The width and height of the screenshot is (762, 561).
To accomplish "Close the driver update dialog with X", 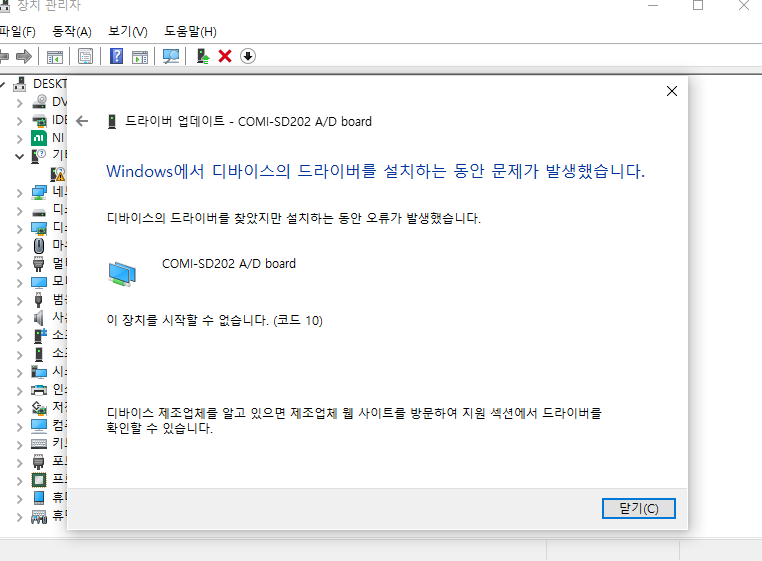I will pos(672,91).
